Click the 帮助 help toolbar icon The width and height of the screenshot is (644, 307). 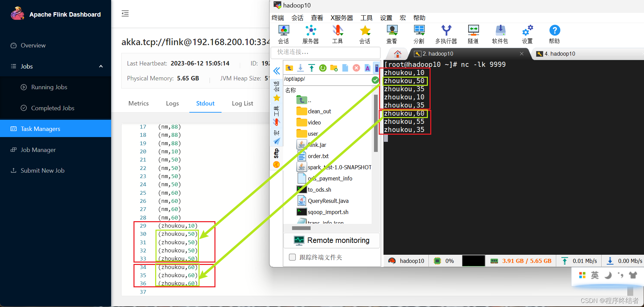pos(555,34)
